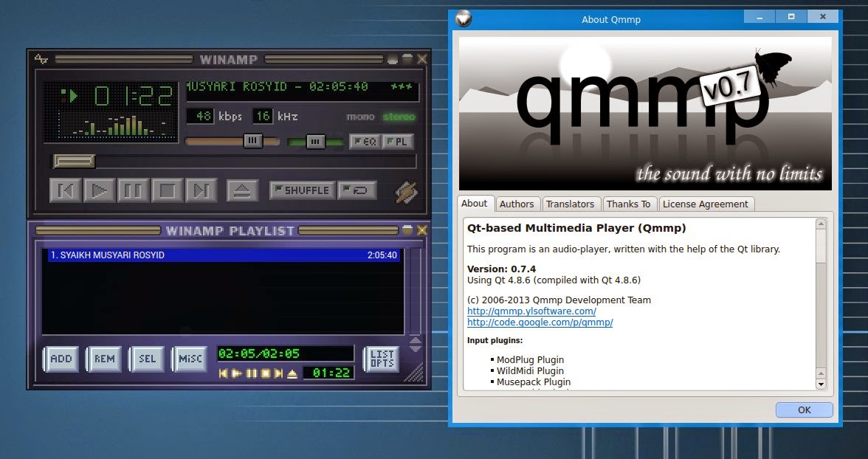Click the qmmp v0.7 banner image

coord(645,114)
